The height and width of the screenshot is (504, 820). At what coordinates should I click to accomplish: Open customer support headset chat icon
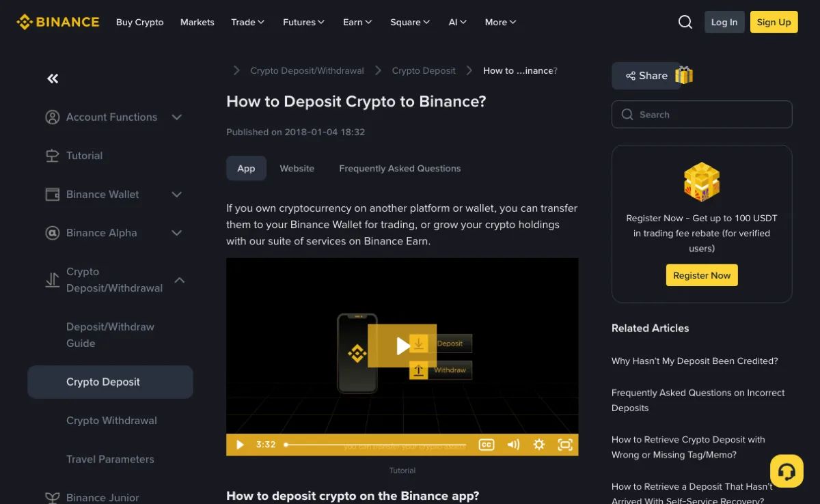(787, 471)
